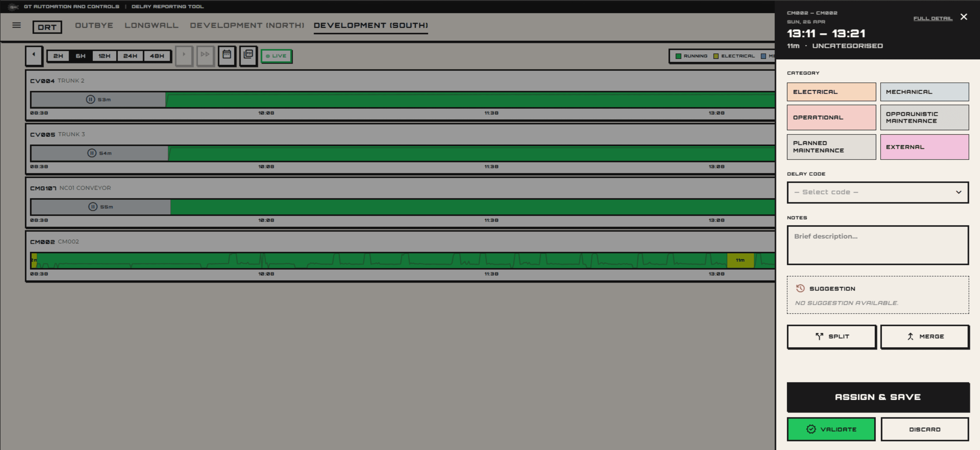Choose the External category

924,147
